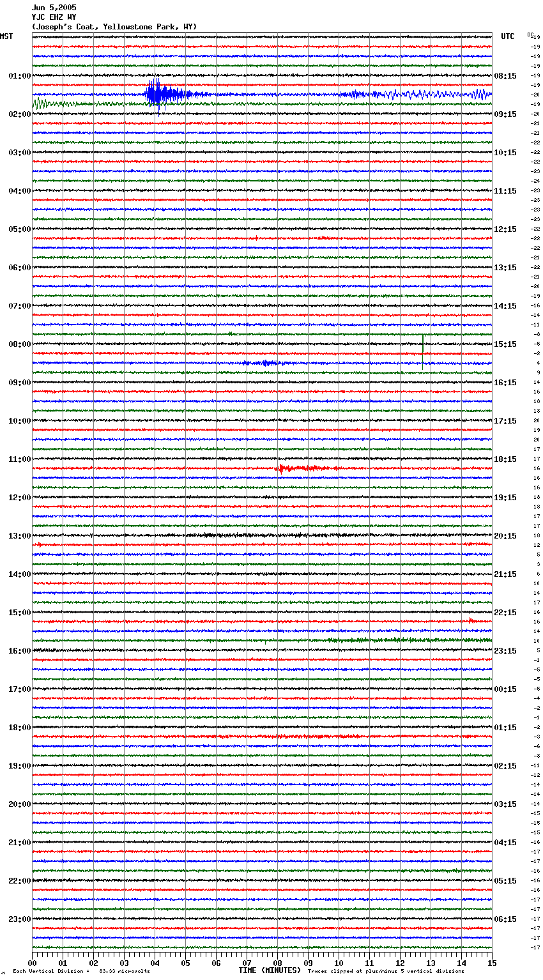Click minute tick label 10 on axis
Screen dimensions: 543x980
pyautogui.click(x=339, y=963)
